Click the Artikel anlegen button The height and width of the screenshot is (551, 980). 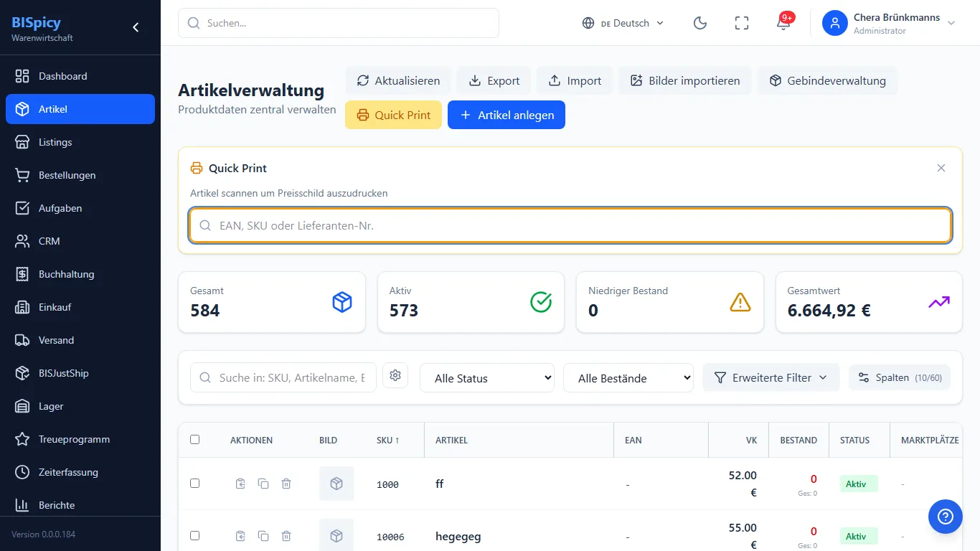point(507,115)
